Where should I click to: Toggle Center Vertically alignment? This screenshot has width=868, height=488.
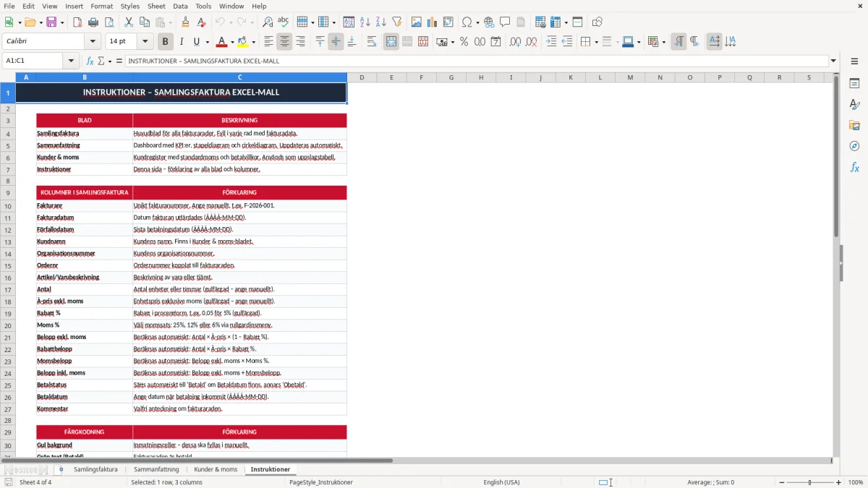(x=336, y=42)
